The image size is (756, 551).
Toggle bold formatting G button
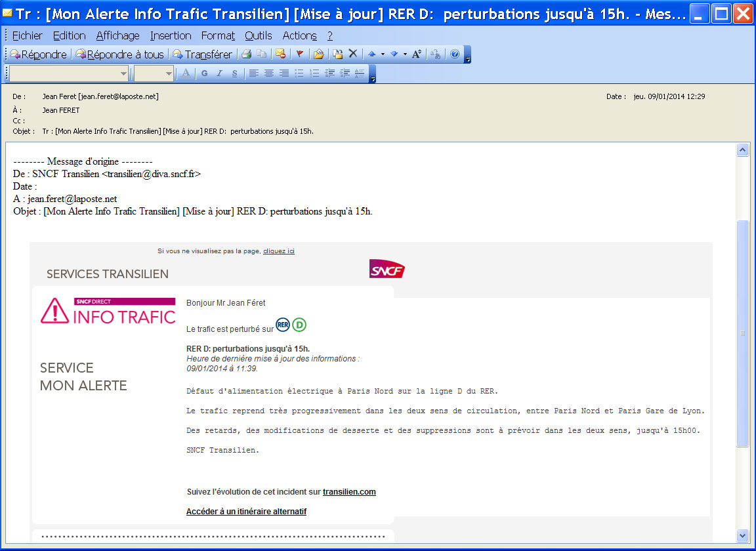[x=204, y=73]
